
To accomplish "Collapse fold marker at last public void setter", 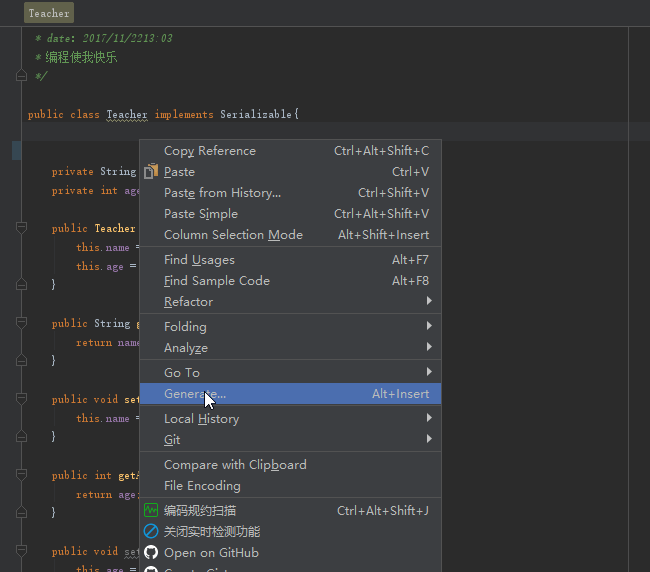I will coord(21,550).
